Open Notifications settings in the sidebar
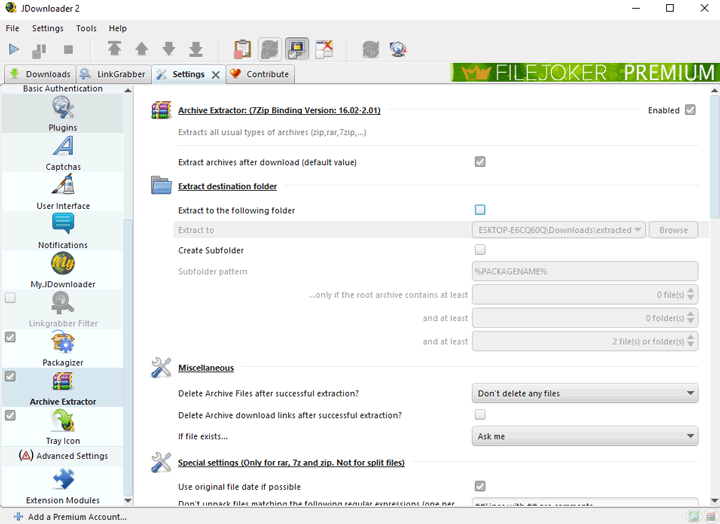The image size is (720, 524). click(x=63, y=231)
